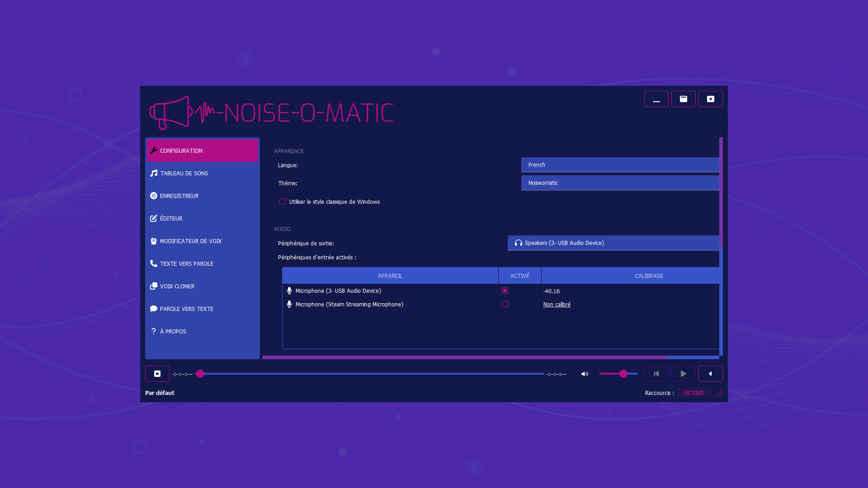Image resolution: width=868 pixels, height=488 pixels.
Task: Open Enregistreur via its record icon
Action: click(x=154, y=196)
